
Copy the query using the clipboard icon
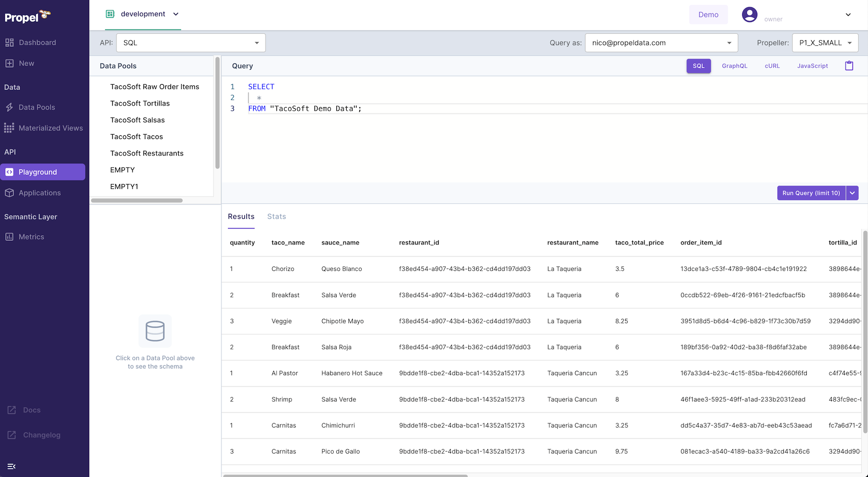(x=849, y=66)
